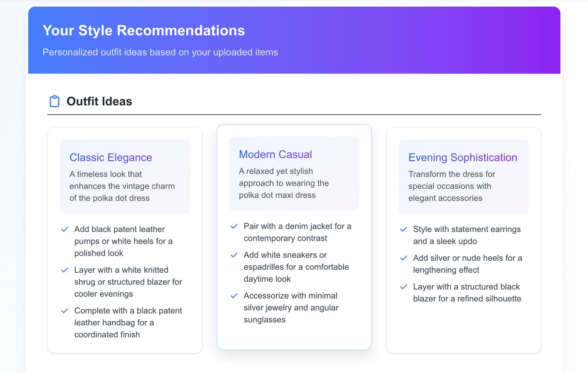The height and width of the screenshot is (373, 588).
Task: Click checkmark next to silver or nude heels
Action: [404, 258]
